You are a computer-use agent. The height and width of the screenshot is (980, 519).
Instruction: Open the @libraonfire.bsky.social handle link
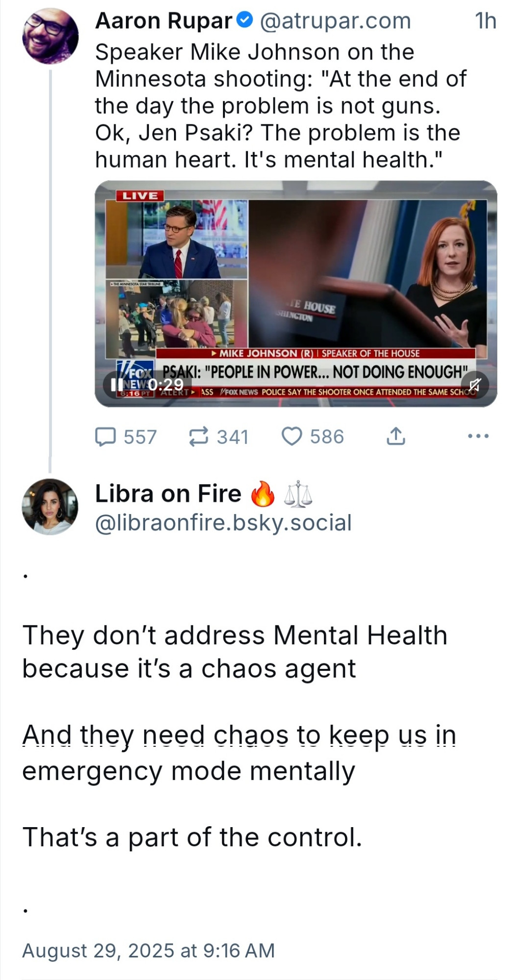pos(223,523)
